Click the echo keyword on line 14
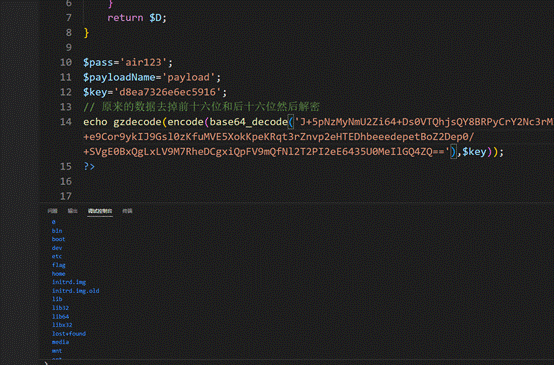Screen dimensions: 554x365 point(95,122)
